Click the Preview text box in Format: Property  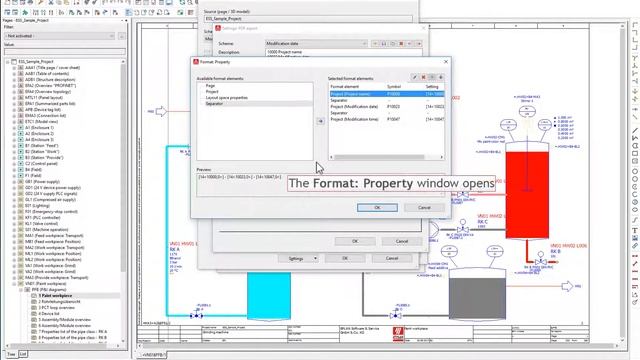click(320, 185)
